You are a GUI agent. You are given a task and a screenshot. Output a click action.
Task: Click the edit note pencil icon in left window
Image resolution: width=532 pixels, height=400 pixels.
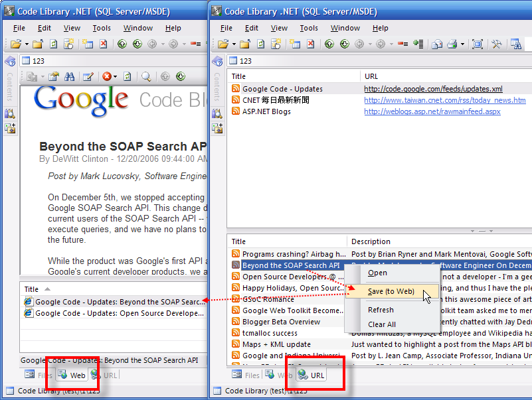[88, 76]
